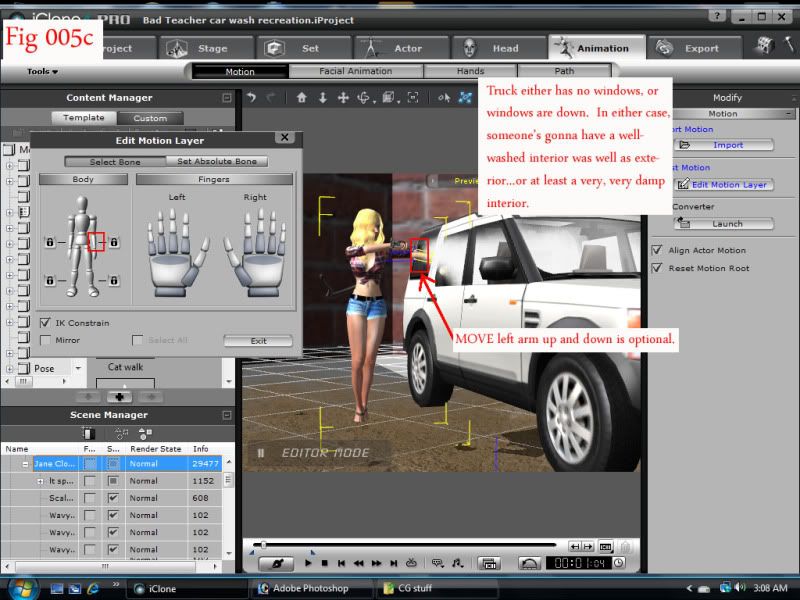Screen dimensions: 800x600
Task: Select the Facial Animation sub-tab
Action: 356,71
